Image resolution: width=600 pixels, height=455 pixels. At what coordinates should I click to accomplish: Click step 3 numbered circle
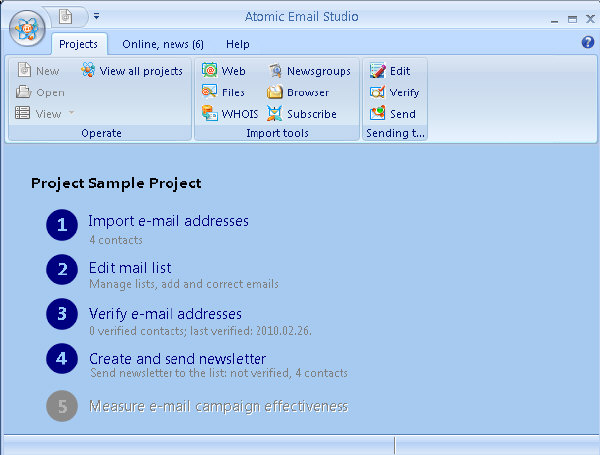pyautogui.click(x=62, y=314)
